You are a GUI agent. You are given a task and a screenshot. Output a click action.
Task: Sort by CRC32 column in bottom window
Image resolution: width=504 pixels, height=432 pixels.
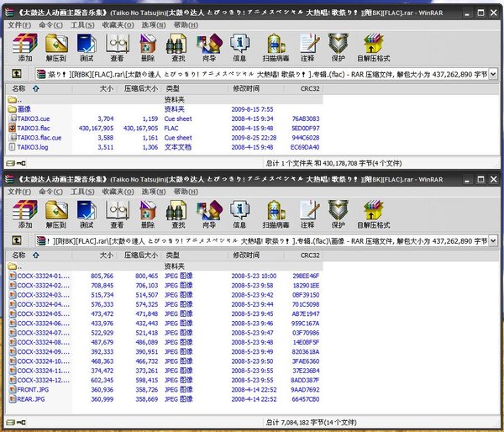303,256
